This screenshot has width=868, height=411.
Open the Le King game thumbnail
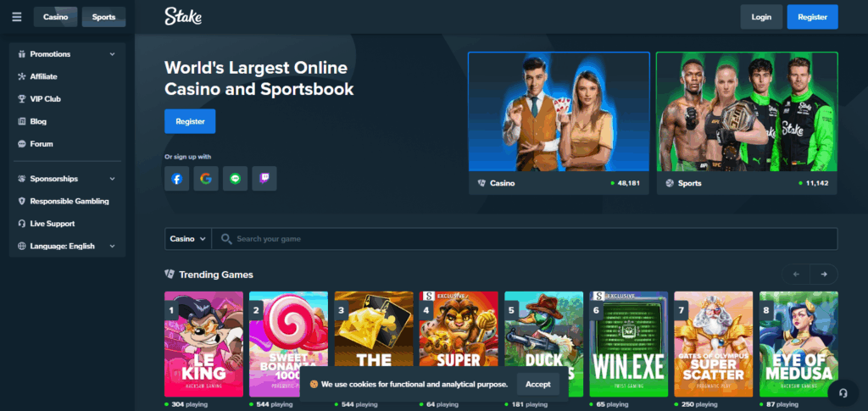203,344
